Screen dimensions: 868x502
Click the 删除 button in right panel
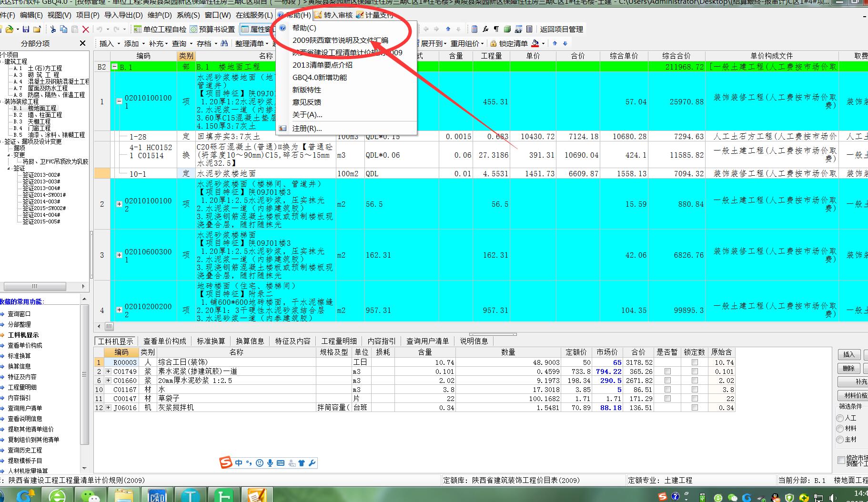849,368
